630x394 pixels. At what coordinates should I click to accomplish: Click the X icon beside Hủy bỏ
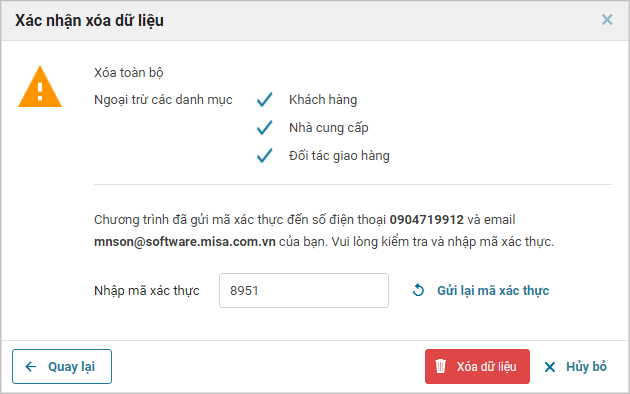(x=550, y=367)
